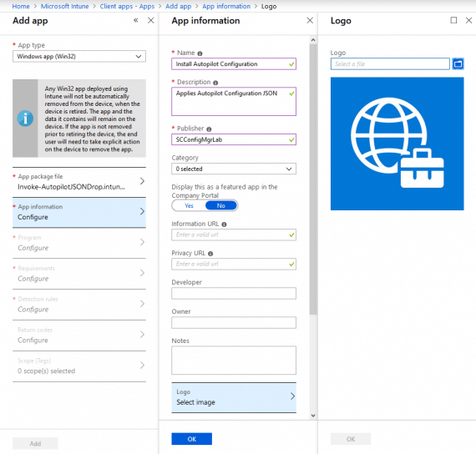Open the Detection rules Configure row
The image size is (476, 454).
[79, 305]
